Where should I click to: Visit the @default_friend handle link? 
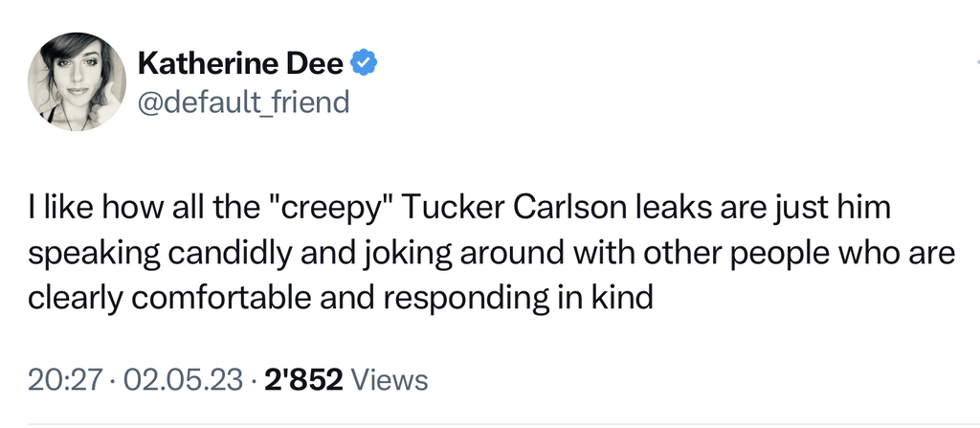tap(242, 102)
